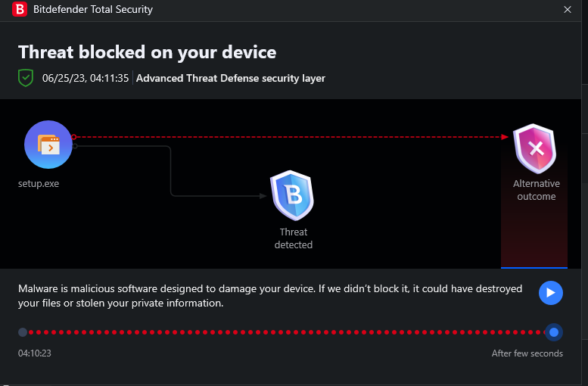The width and height of the screenshot is (588, 386).
Task: Click the Threat blocked on your device heading
Action: 147,52
